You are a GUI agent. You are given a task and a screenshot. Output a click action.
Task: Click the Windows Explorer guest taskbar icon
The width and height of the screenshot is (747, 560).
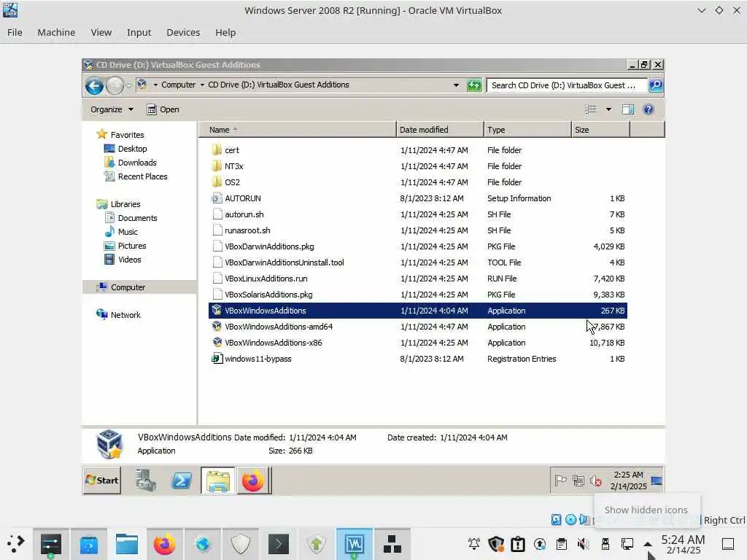coord(217,481)
